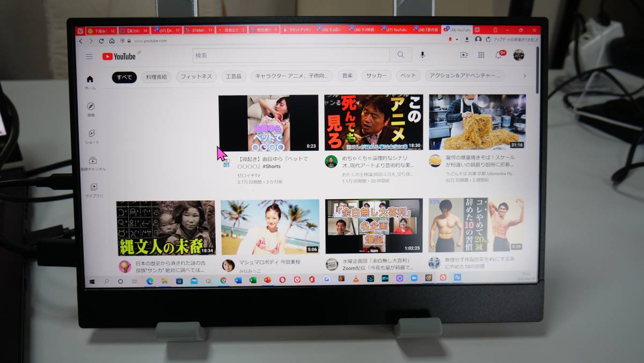Click the red bookmark icon in address bar
Image resolution: width=644 pixels, height=363 pixels.
(x=450, y=39)
